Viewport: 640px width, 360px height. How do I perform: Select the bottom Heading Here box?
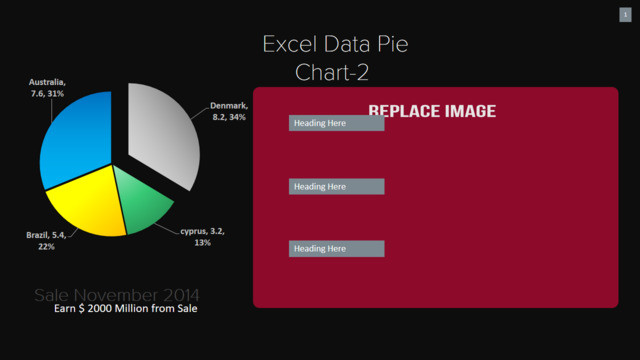point(336,249)
